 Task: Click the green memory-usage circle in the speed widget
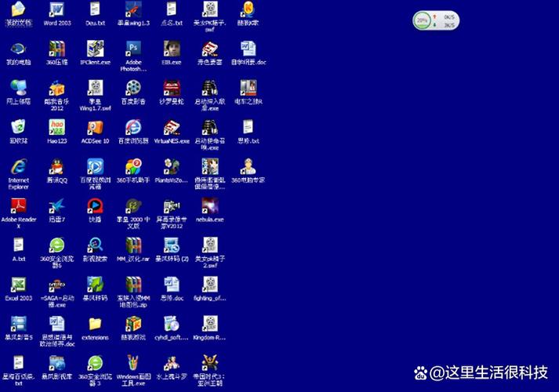click(423, 20)
